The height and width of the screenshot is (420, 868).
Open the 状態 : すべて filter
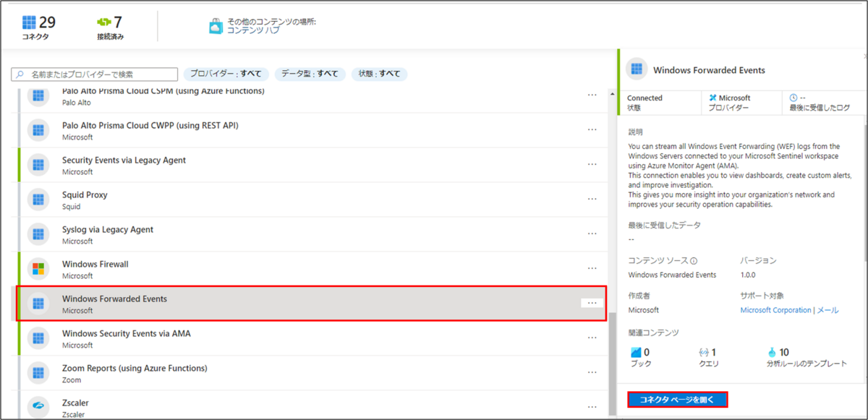(379, 74)
